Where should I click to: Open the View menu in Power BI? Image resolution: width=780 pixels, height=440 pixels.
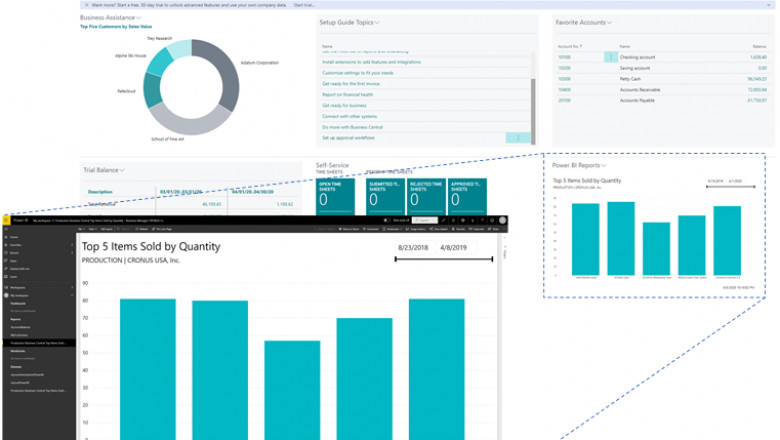tap(93, 229)
